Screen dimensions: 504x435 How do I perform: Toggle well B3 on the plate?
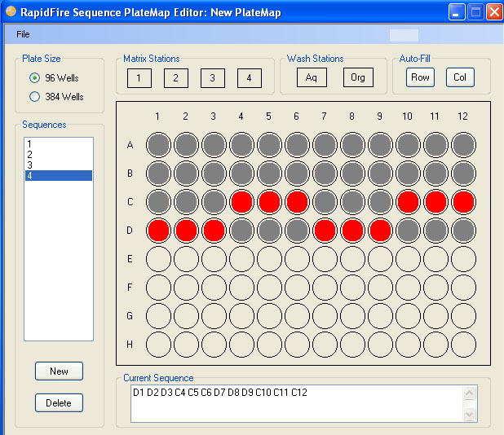(214, 174)
